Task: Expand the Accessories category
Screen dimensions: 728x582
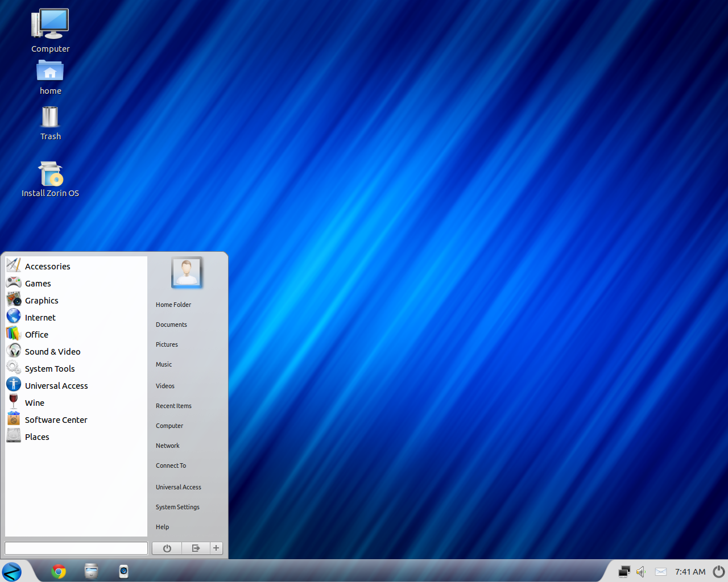Action: (47, 267)
